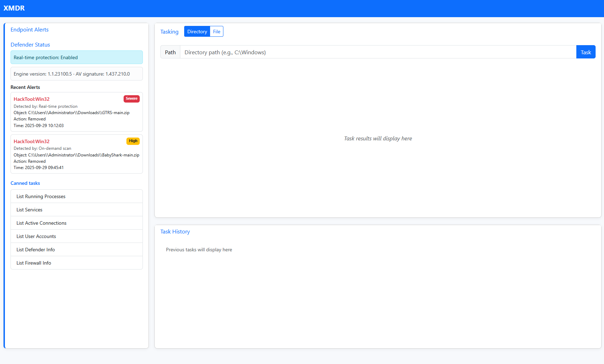Run List Active Connections task
Image resolution: width=604 pixels, height=364 pixels.
click(76, 223)
